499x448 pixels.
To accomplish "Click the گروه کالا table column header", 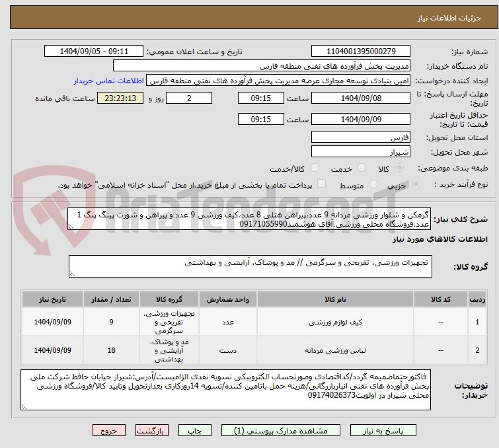I will click(169, 299).
